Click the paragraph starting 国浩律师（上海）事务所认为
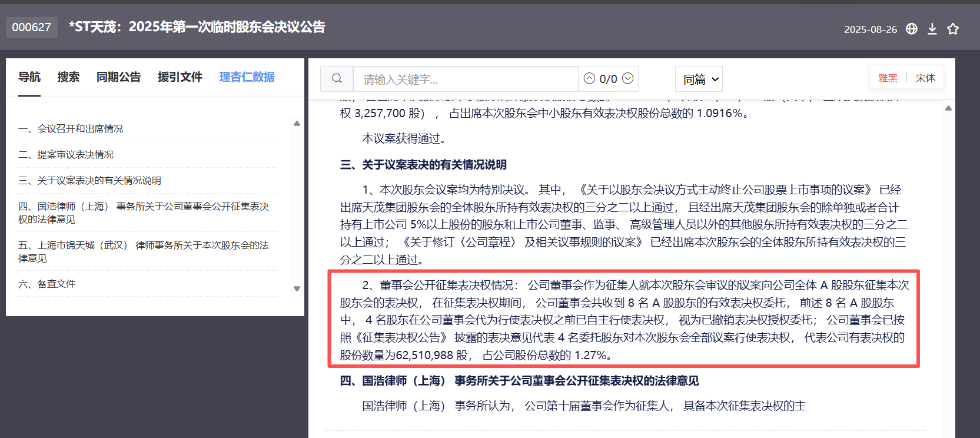The width and height of the screenshot is (980, 438). 584,406
